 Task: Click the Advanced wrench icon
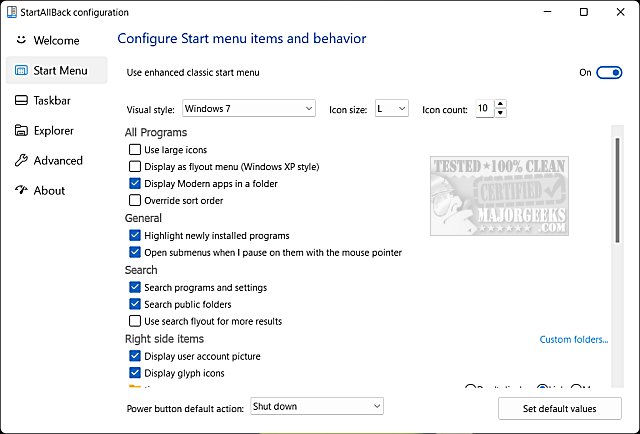tap(23, 160)
